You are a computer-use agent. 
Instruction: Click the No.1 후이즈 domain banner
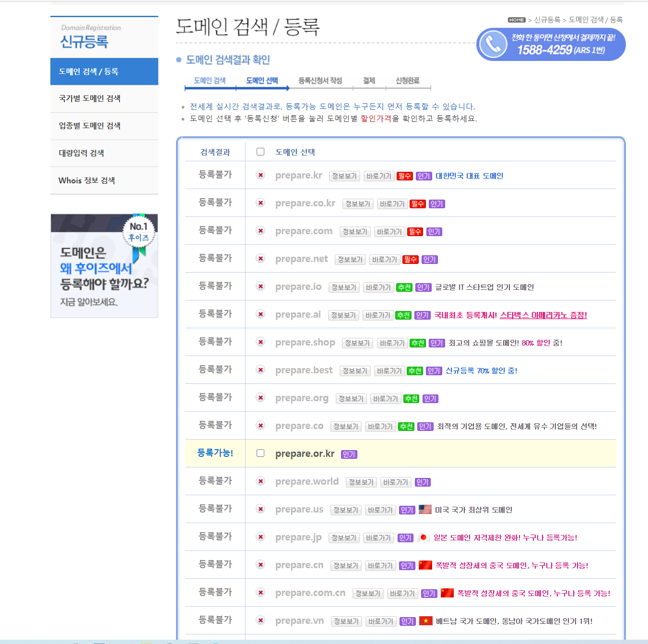pos(104,265)
